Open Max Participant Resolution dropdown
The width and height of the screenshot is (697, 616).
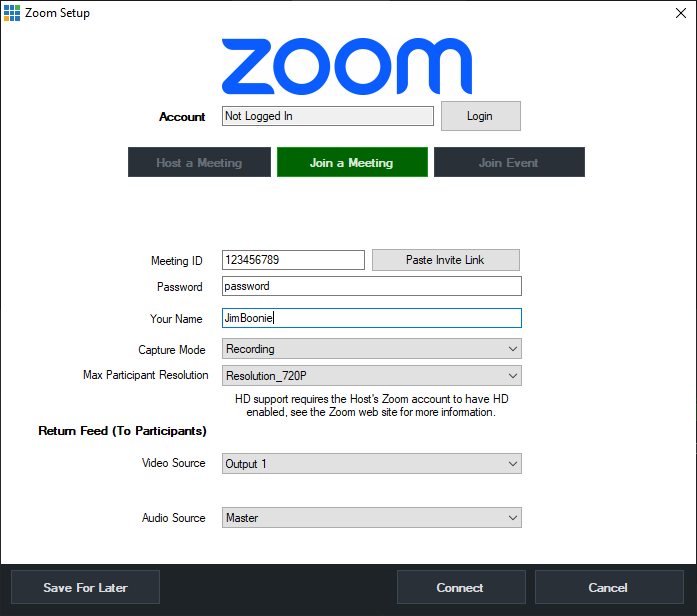point(371,376)
